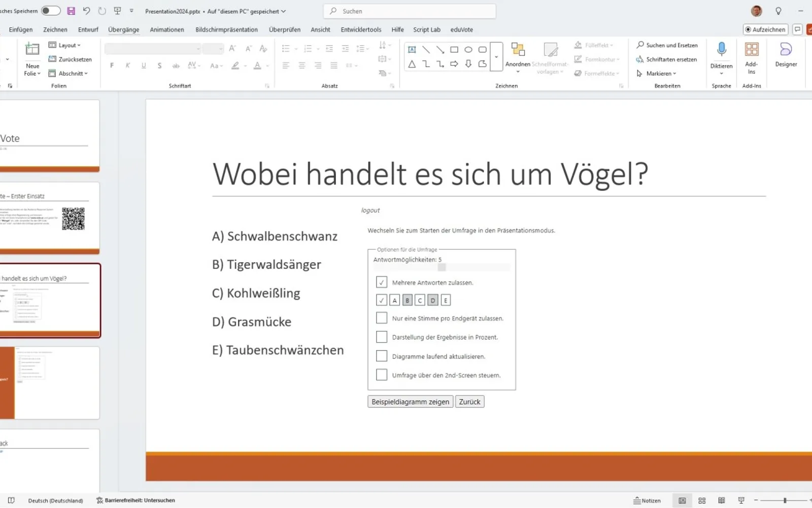
Task: Check Diagramme laufend aktualisieren
Action: coord(382,356)
